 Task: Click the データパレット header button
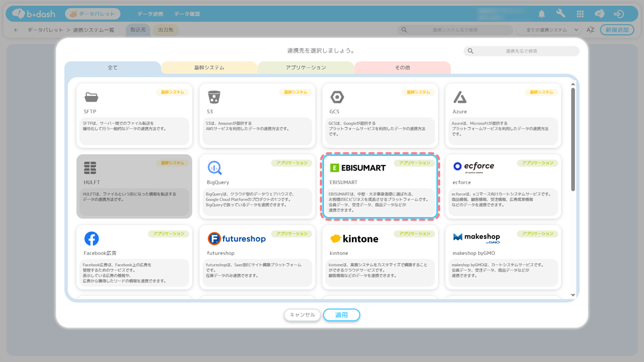93,14
